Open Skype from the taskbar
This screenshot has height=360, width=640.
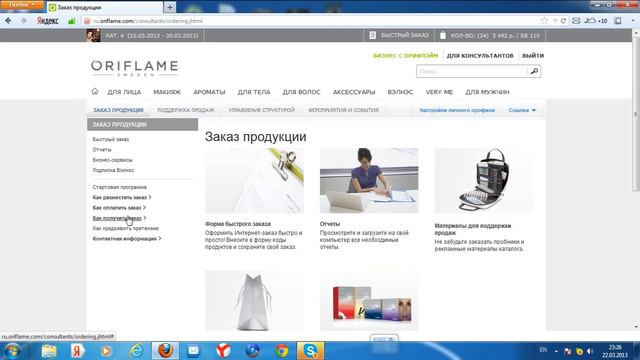[x=310, y=351]
